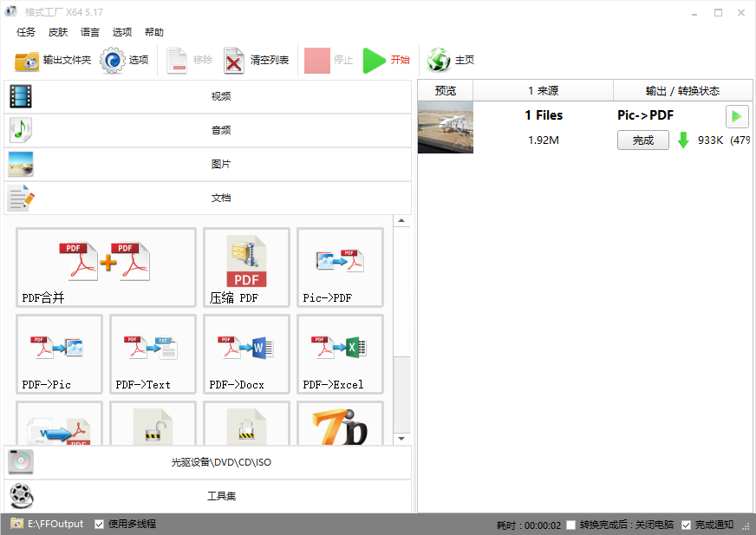756x535 pixels.
Task: Open the PDF->Pic conversion tool
Action: click(59, 354)
